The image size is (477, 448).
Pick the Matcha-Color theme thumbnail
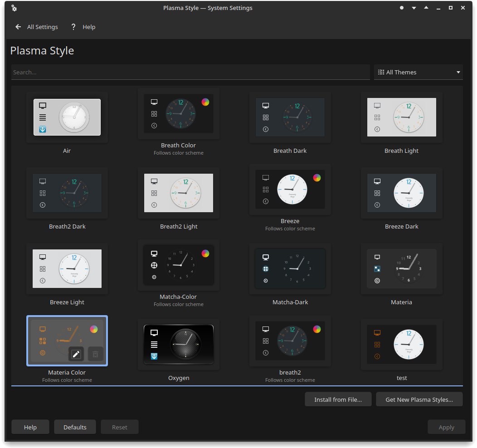pos(179,266)
